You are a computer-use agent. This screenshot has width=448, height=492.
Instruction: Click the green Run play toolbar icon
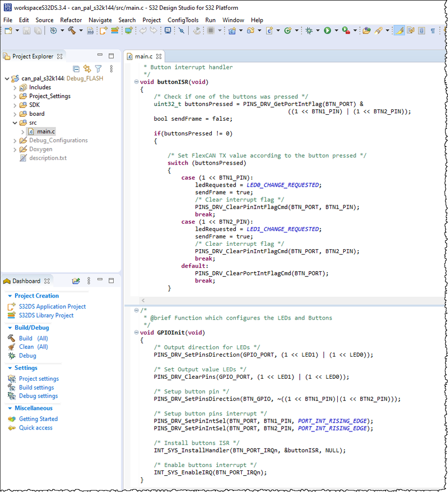[x=327, y=31]
